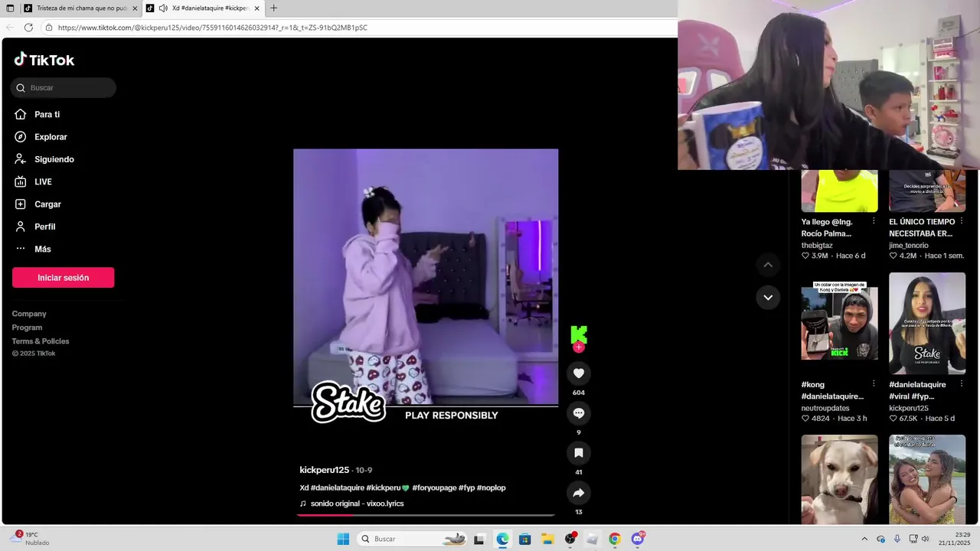Focus the TikTok Buscar search field
The width and height of the screenshot is (980, 551).
pos(64,88)
